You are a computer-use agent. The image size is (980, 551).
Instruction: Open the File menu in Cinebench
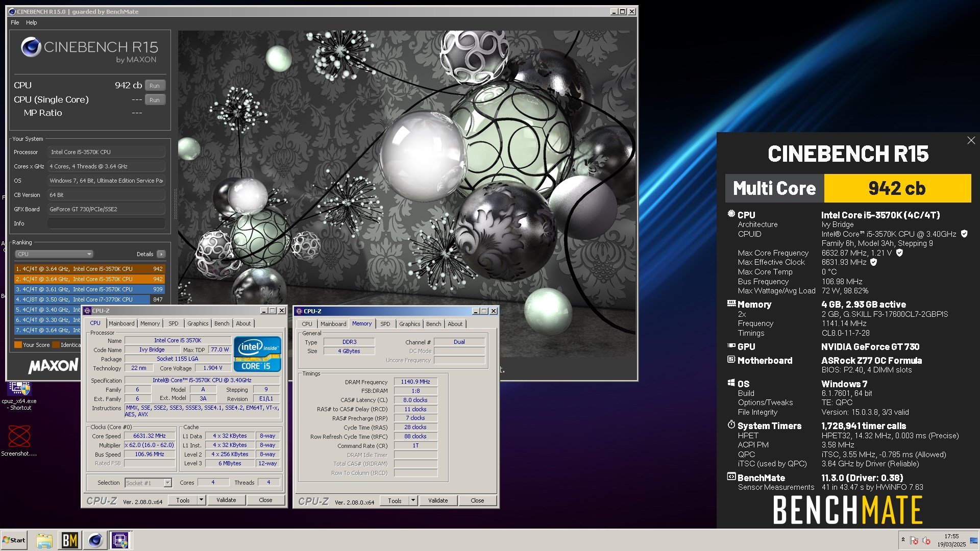[x=15, y=22]
